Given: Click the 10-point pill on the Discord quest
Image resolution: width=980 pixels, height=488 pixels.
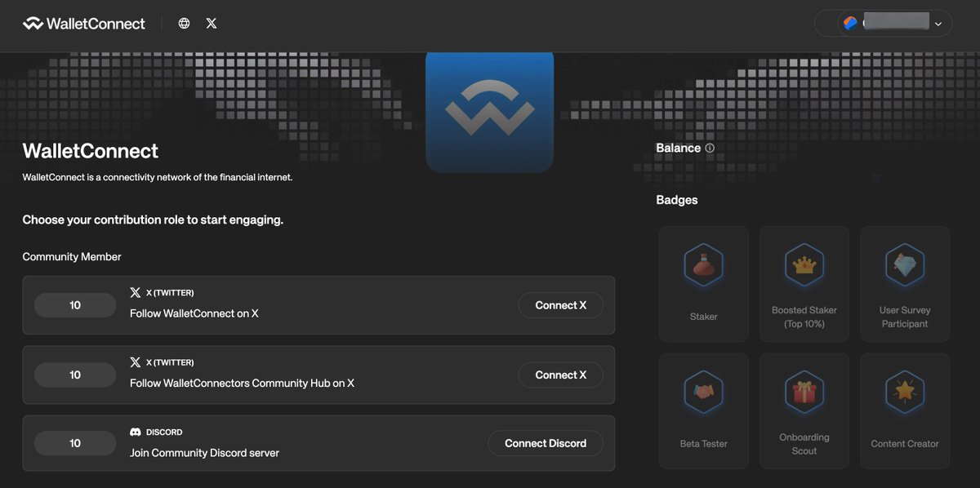Looking at the screenshot, I should [x=74, y=443].
